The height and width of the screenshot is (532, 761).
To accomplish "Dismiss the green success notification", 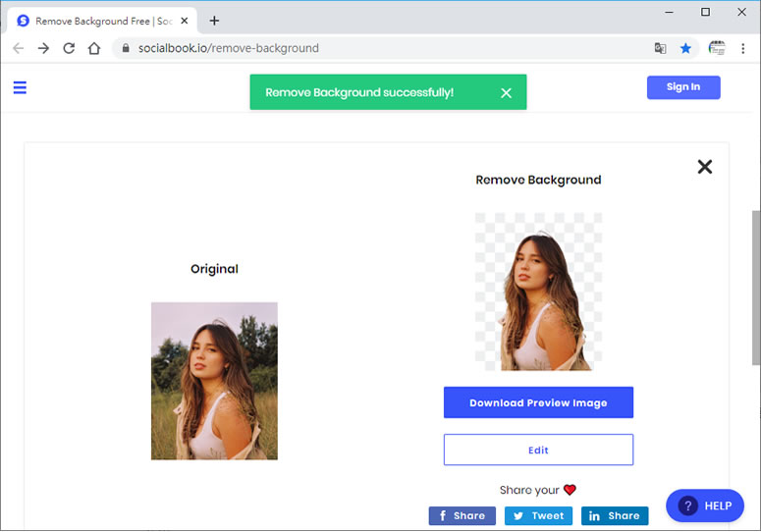I will (x=506, y=93).
